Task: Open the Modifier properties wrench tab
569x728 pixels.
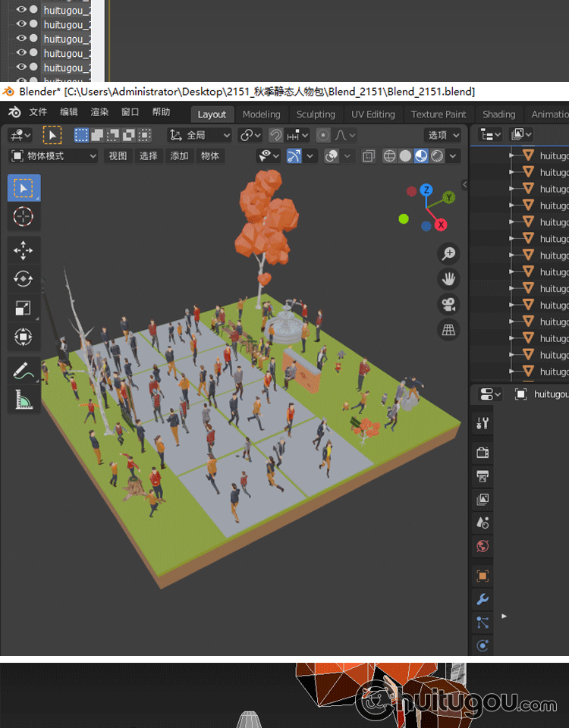Action: pos(483,599)
